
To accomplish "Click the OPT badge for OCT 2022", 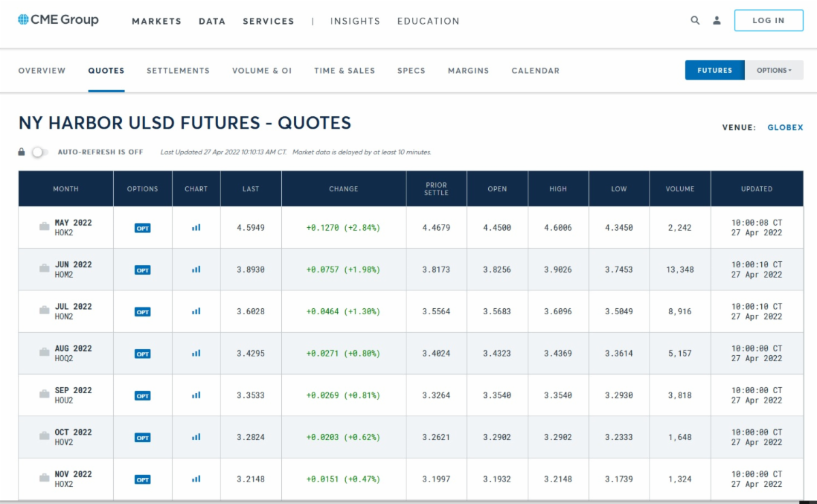I will pos(142,437).
